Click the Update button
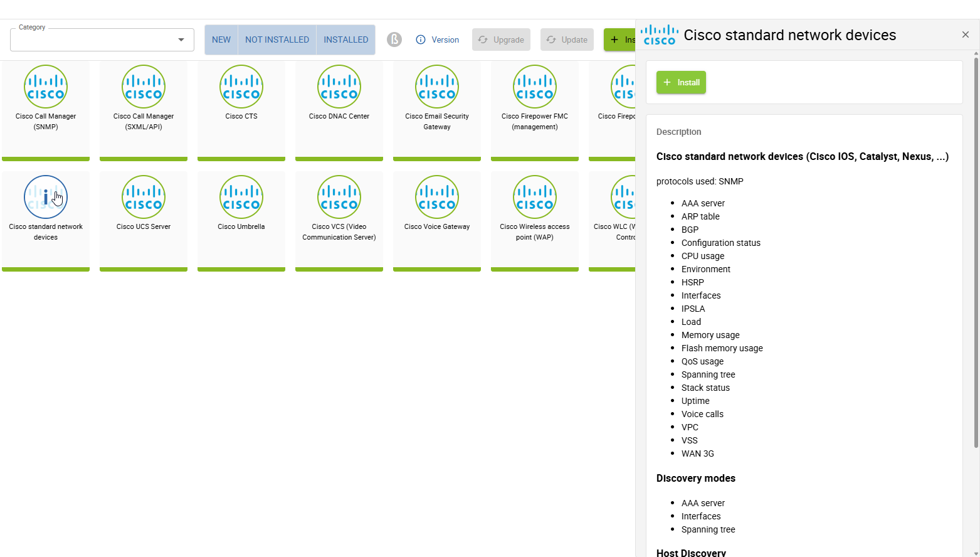This screenshot has height=557, width=980. tap(567, 40)
